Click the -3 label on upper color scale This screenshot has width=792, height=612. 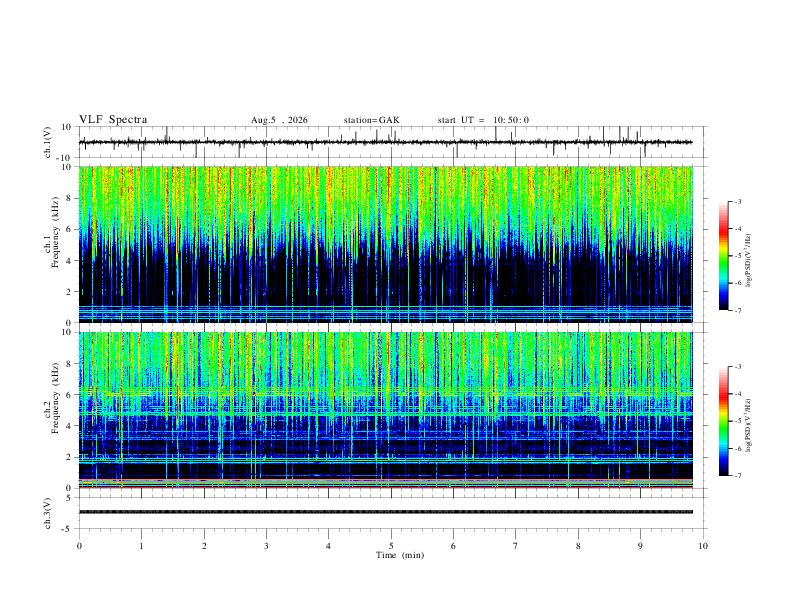(737, 201)
